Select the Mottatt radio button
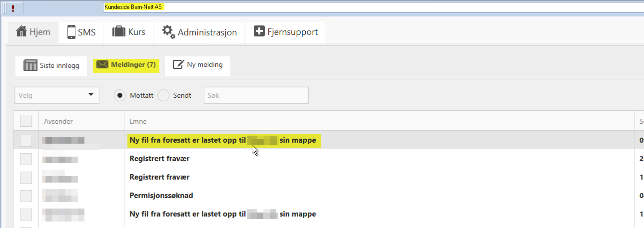Screen dimensions: 644x228 point(120,95)
